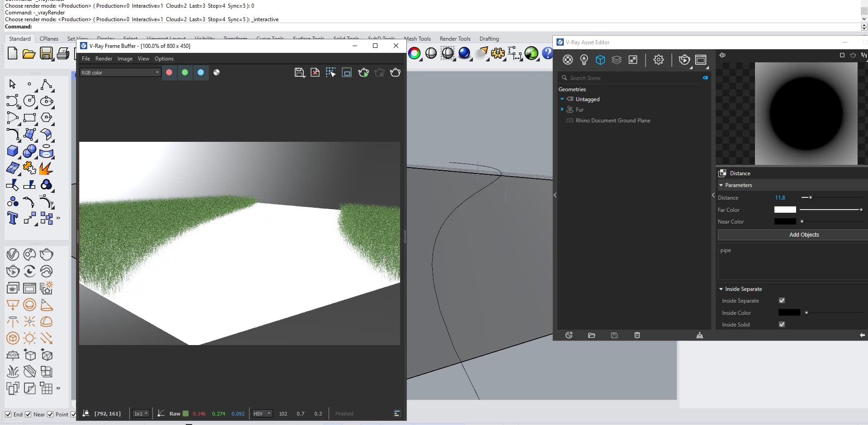Collapse the Parameters section
This screenshot has width=868, height=425.
[721, 185]
